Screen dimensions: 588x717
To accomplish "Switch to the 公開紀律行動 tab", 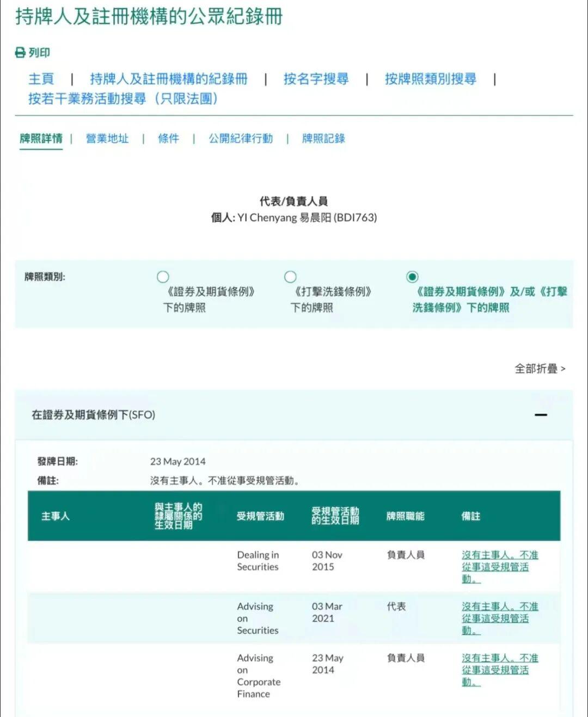I will pos(241,138).
